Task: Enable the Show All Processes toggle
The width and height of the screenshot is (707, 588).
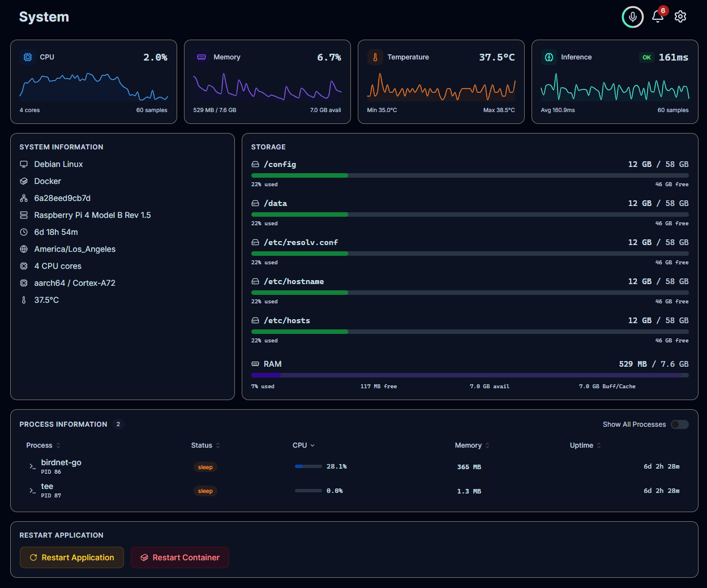Action: (679, 424)
